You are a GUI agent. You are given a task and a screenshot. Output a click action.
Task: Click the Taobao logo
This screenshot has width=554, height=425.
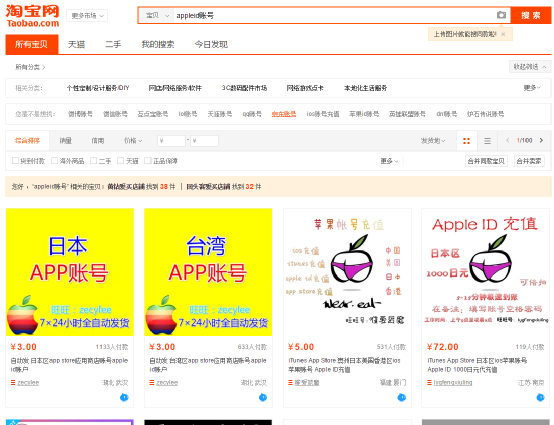32,16
